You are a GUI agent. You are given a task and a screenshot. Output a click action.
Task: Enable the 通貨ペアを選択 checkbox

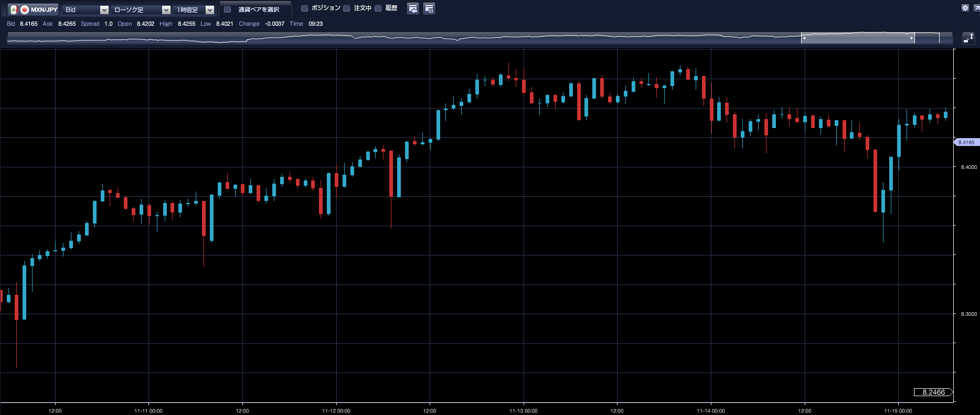[x=228, y=9]
